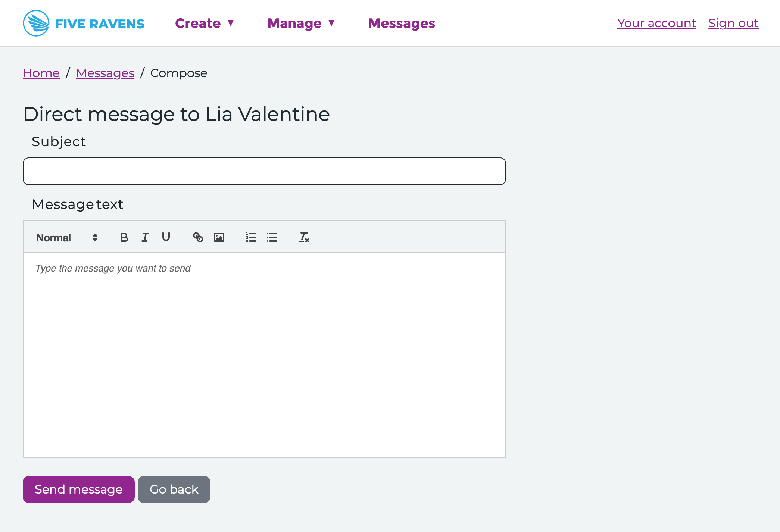Viewport: 780px width, 532px height.
Task: Toggle bold formatting in editor toolbar
Action: click(124, 237)
